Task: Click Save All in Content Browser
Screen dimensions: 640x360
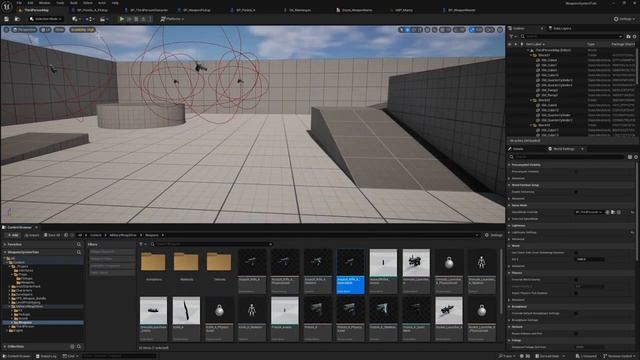Action: [x=52, y=235]
